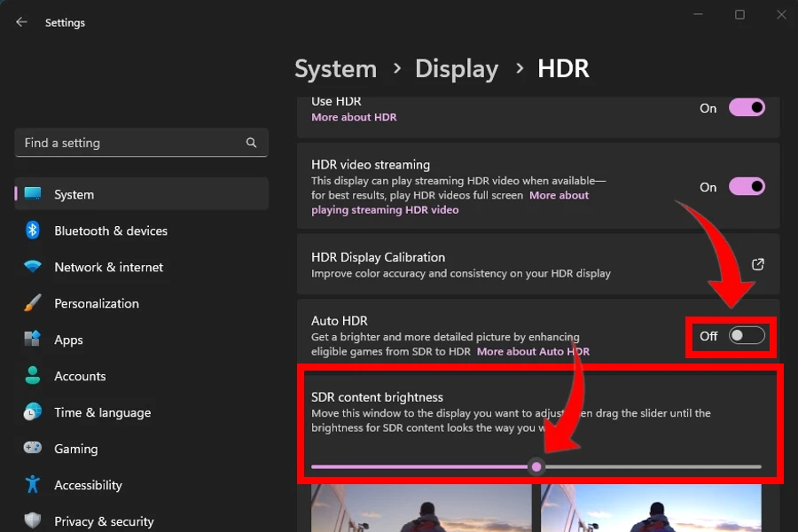Open Accessibility settings page
Viewport: 798px width, 532px height.
tap(142, 485)
